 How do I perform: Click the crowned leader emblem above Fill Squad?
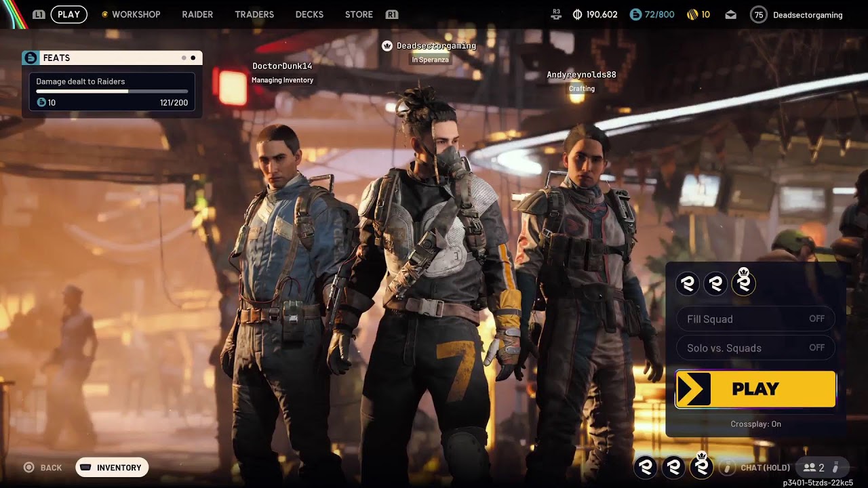(744, 283)
